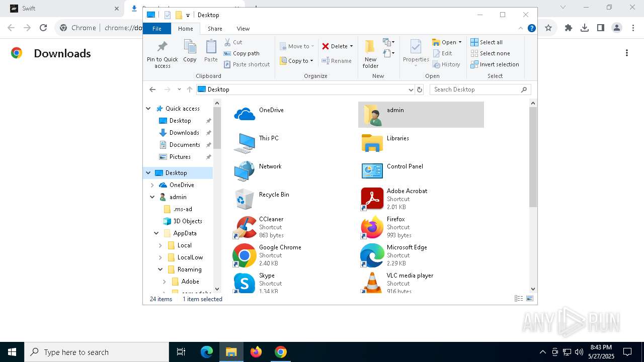Reload the Chrome page

pyautogui.click(x=43, y=28)
